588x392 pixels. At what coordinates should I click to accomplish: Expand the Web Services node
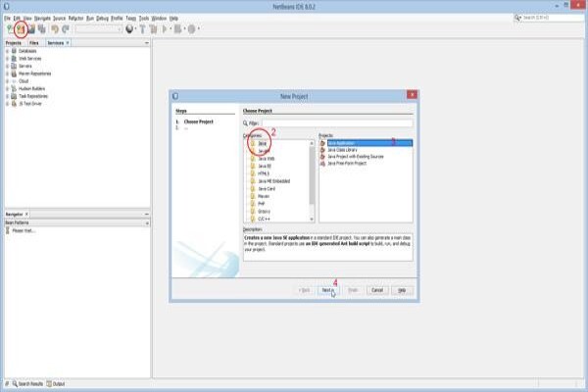click(x=7, y=59)
